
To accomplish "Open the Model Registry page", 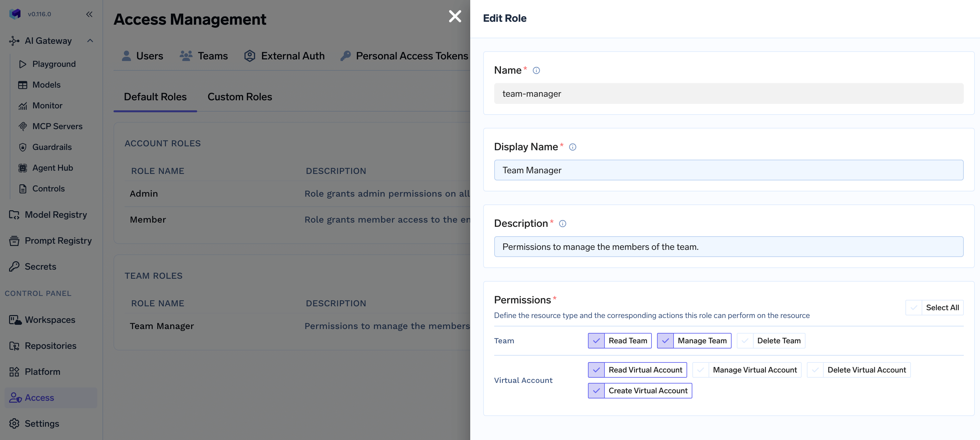I will pyautogui.click(x=55, y=215).
